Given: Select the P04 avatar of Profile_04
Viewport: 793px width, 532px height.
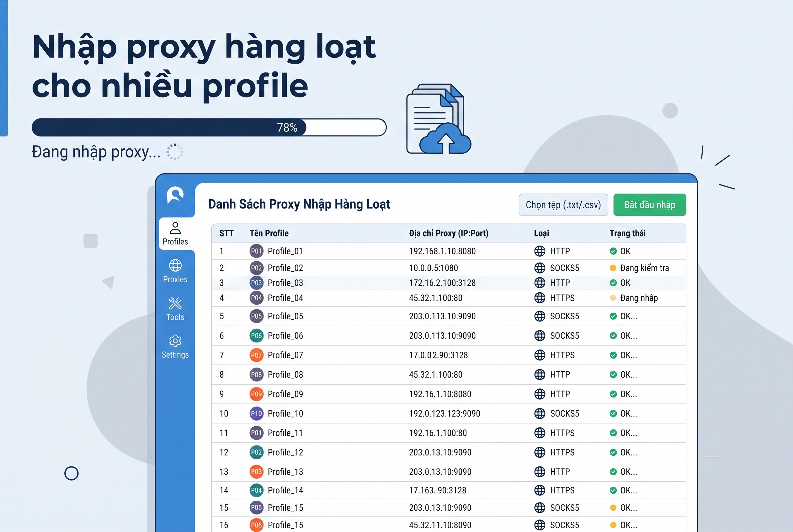Looking at the screenshot, I should point(256,298).
